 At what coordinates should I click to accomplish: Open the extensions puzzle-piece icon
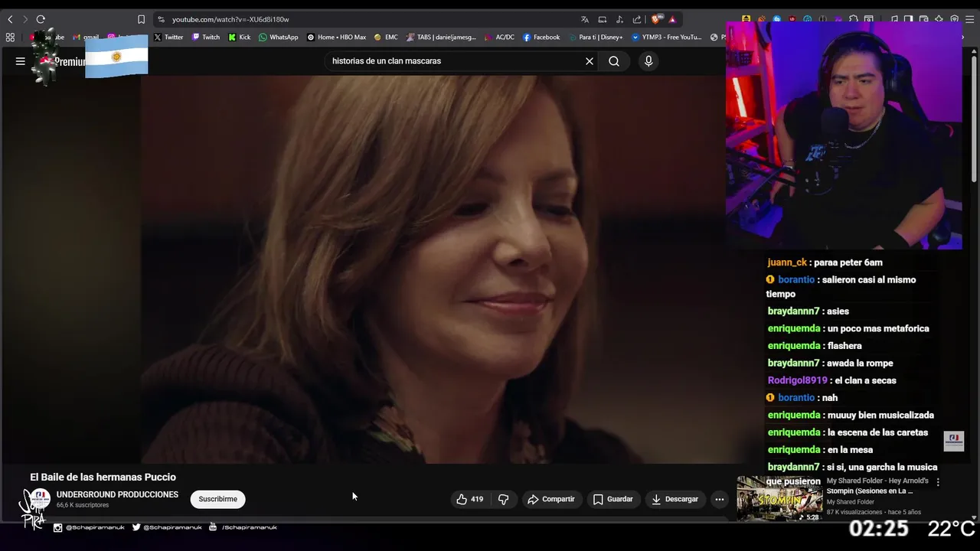(x=853, y=19)
